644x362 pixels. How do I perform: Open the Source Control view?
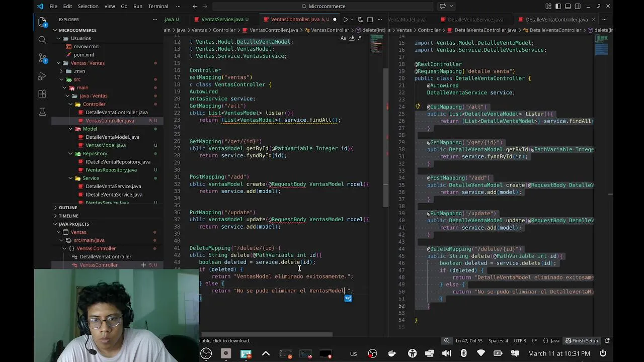pyautogui.click(x=42, y=58)
